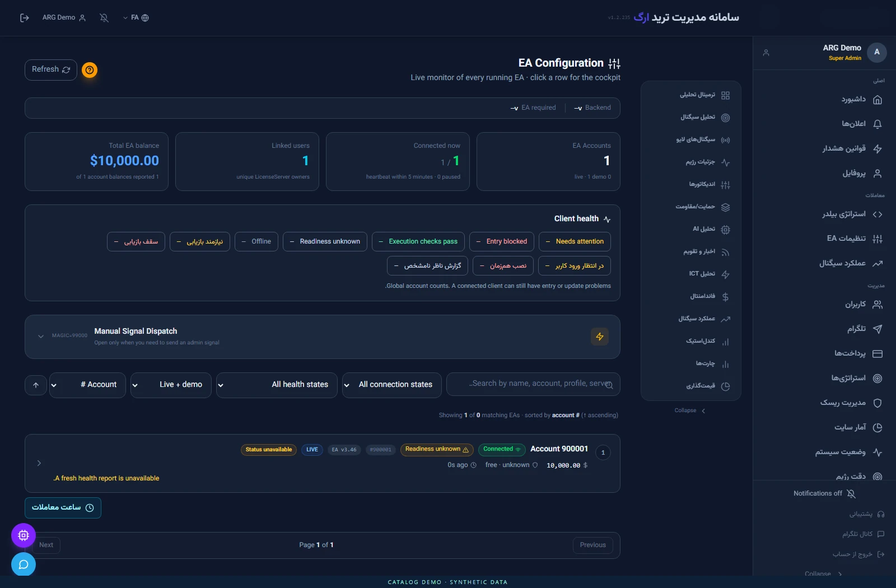
Task: Open تنظیمات EA menu item
Action: click(x=854, y=239)
